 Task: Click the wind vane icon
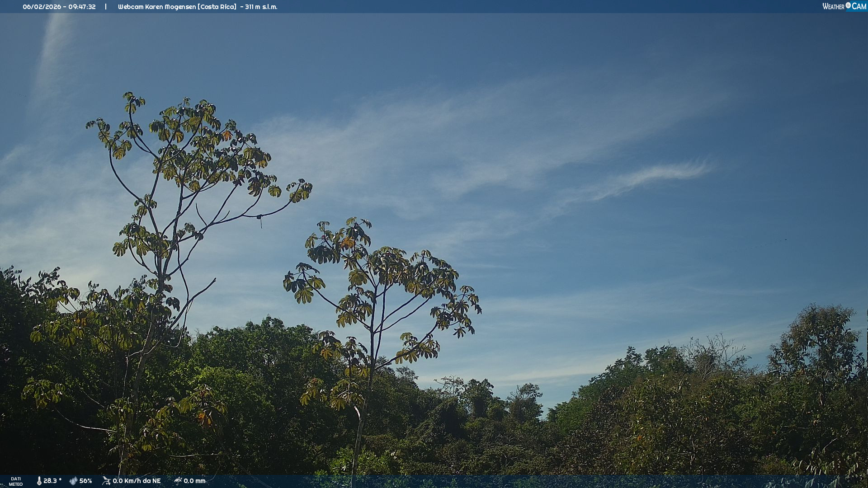106,481
